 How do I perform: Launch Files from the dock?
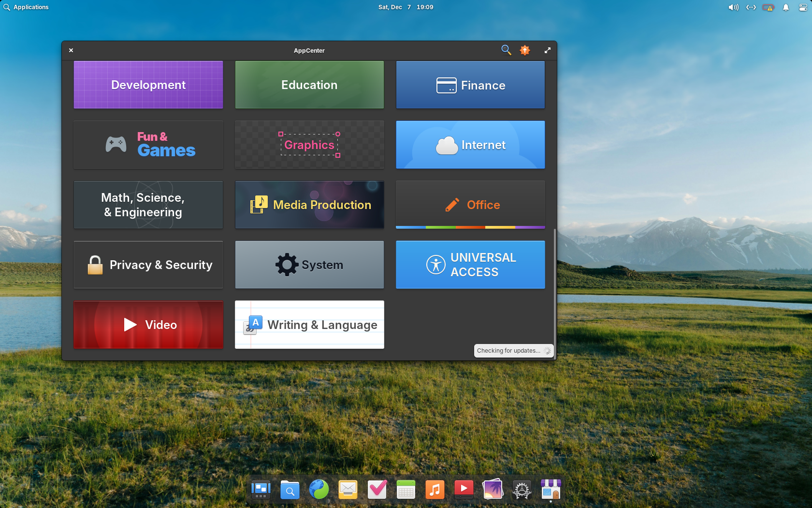pyautogui.click(x=290, y=490)
